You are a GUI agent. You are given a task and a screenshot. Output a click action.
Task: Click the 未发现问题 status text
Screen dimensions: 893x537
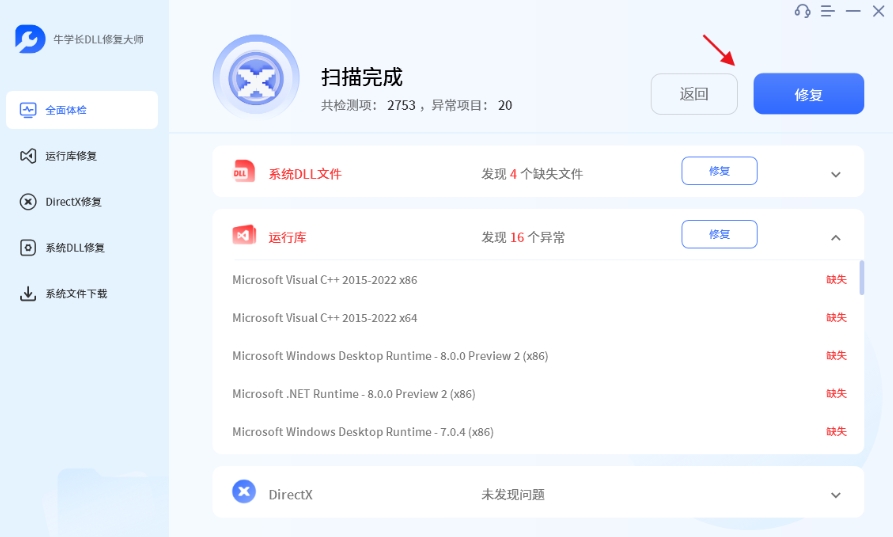pos(513,495)
